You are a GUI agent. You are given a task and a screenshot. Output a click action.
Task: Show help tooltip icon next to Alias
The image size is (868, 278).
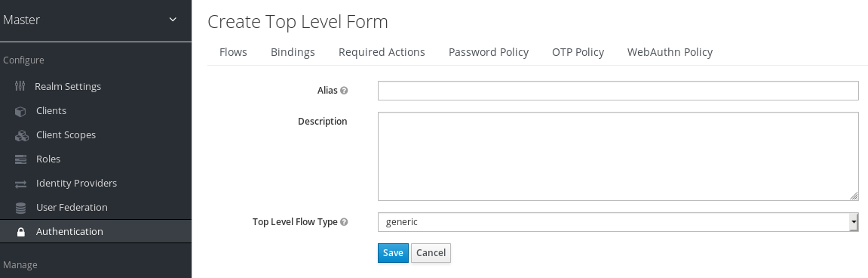(344, 91)
